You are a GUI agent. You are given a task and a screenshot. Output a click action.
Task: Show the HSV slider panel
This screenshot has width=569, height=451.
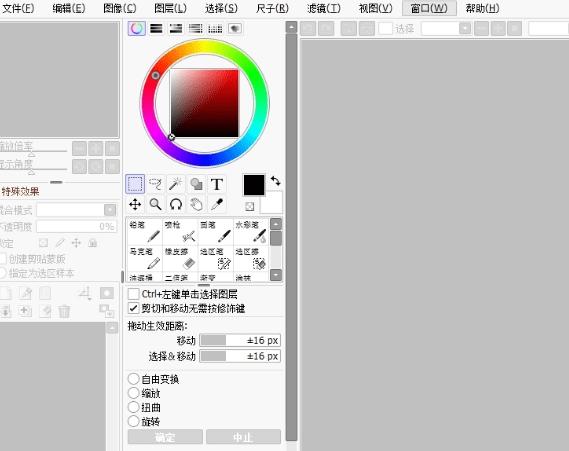176,28
